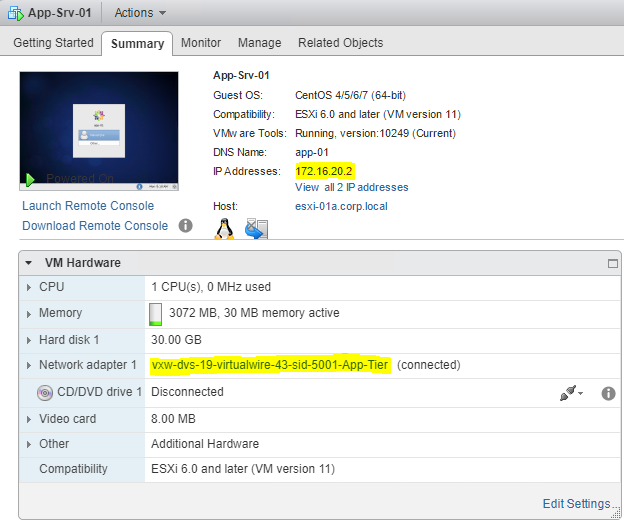Viewport: 624px width, 523px height.
Task: Click the VM Hardware panel maximize icon
Action: coord(612,263)
